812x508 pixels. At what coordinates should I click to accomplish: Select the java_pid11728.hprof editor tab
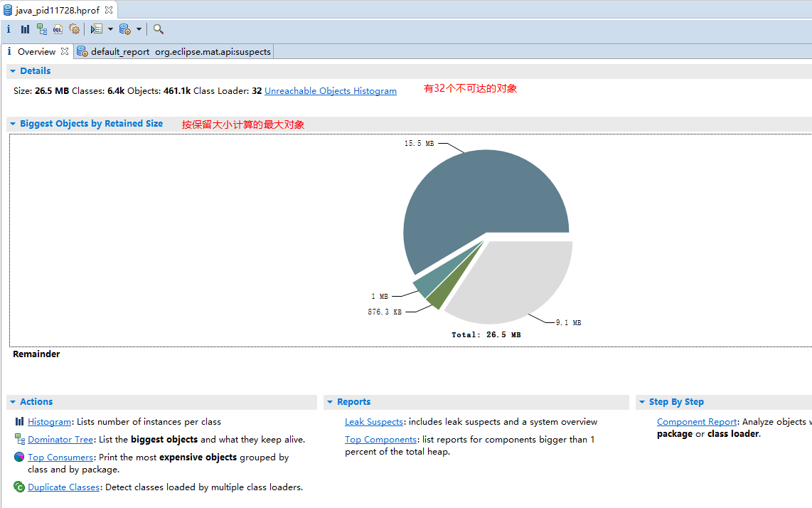click(57, 10)
